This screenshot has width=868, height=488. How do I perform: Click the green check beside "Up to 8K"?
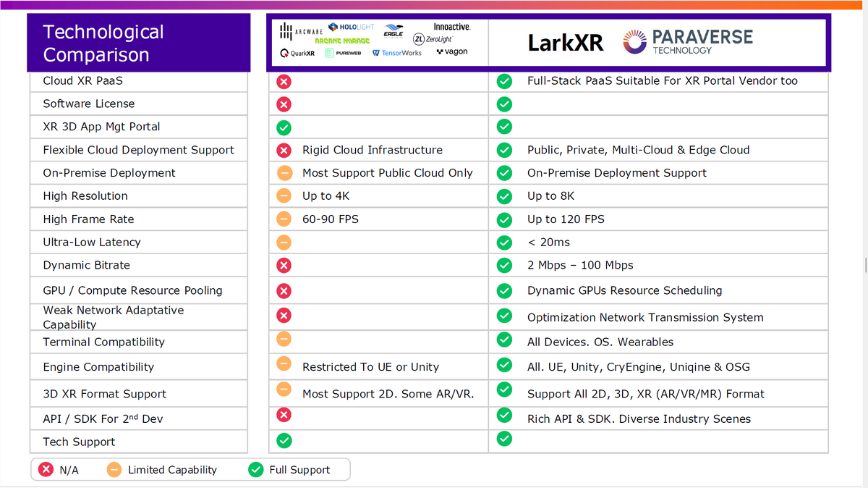[504, 196]
